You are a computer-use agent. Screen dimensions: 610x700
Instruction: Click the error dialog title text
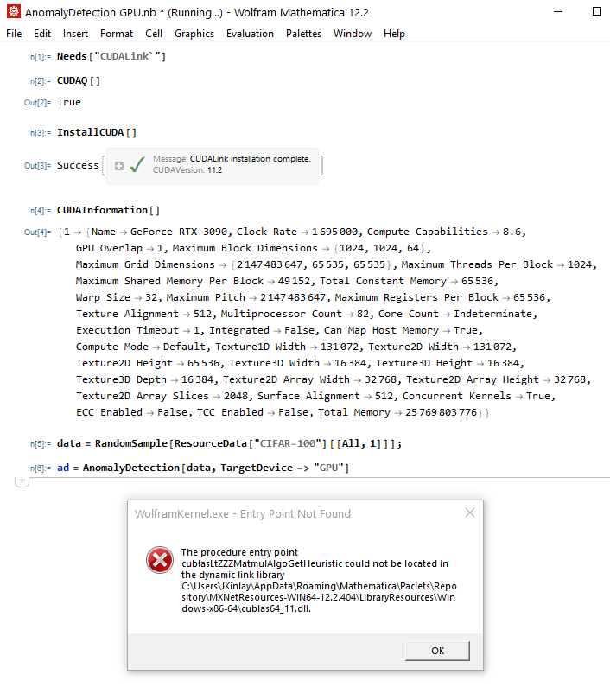(243, 514)
